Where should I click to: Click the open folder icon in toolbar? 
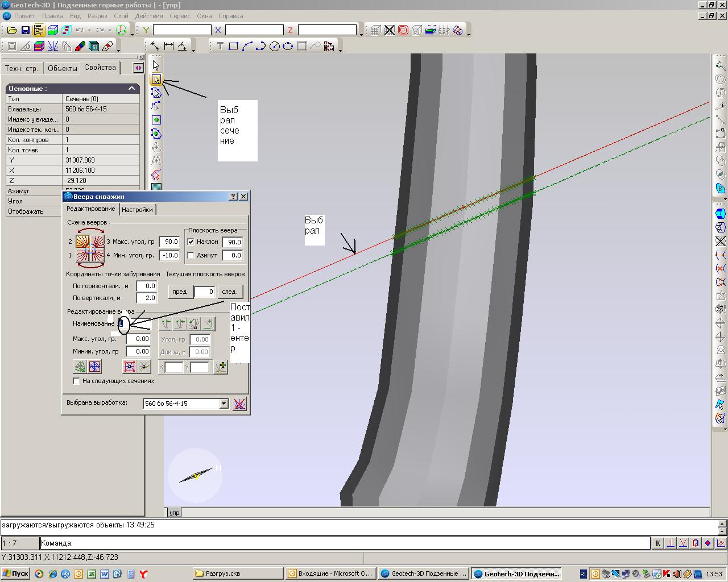click(x=11, y=30)
